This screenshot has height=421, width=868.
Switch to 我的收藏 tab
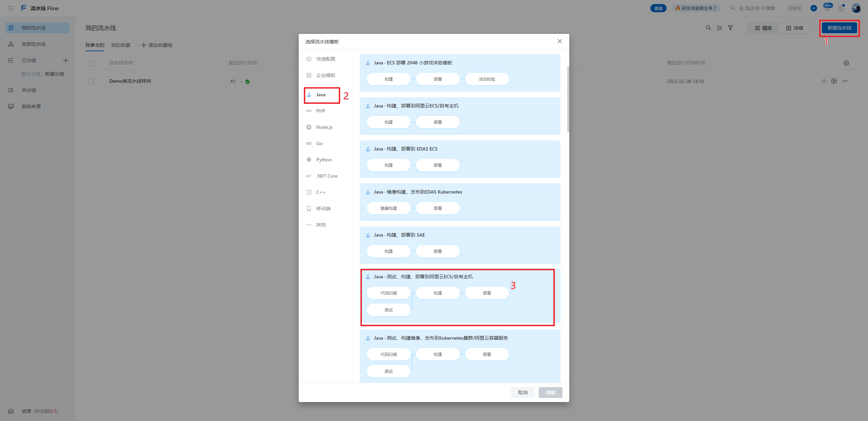coord(121,45)
